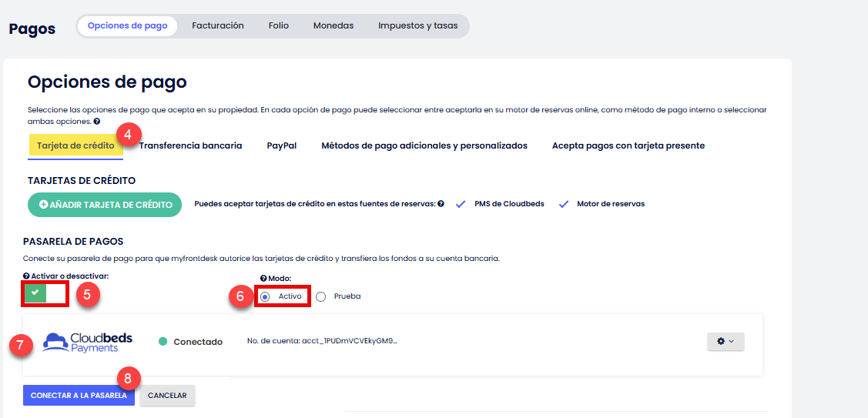
Task: Open the PayPal payment options tab
Action: pos(281,145)
